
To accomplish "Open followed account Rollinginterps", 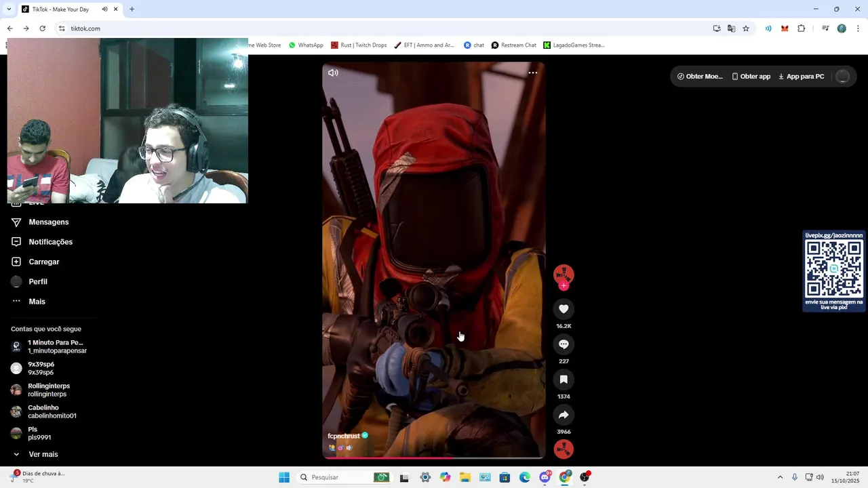I will [x=49, y=390].
